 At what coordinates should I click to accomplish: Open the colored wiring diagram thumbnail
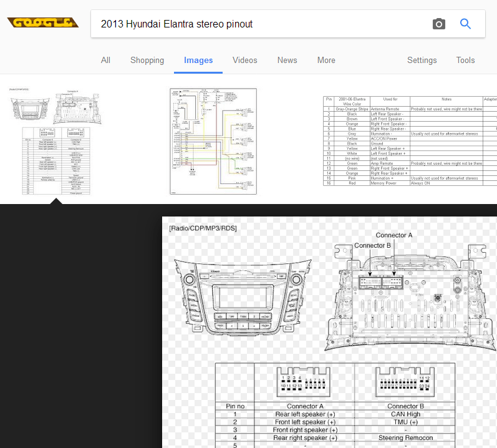[213, 142]
